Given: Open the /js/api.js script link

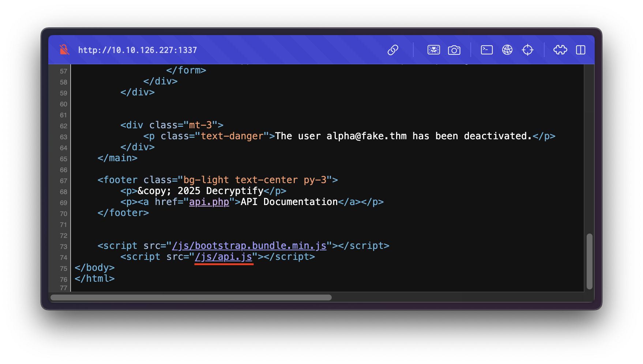Looking at the screenshot, I should coord(223,257).
